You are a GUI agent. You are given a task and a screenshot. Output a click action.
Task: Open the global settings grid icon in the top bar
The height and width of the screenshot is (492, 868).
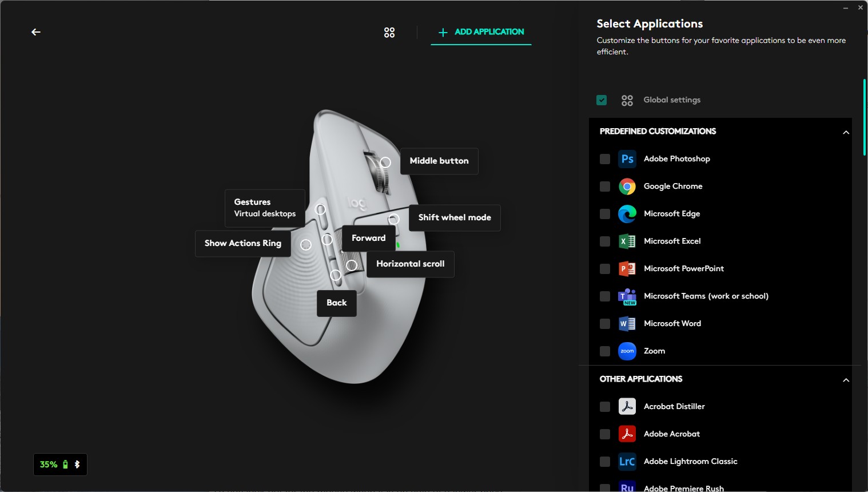click(389, 33)
